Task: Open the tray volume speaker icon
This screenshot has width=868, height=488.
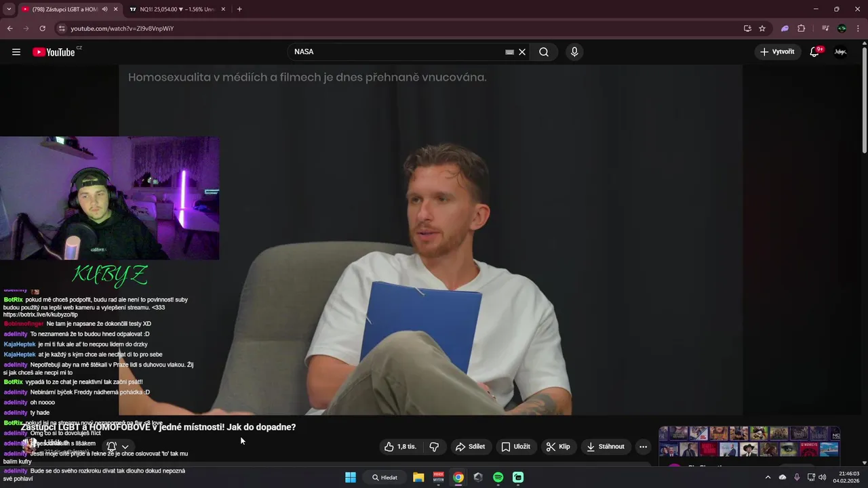Action: [822, 477]
